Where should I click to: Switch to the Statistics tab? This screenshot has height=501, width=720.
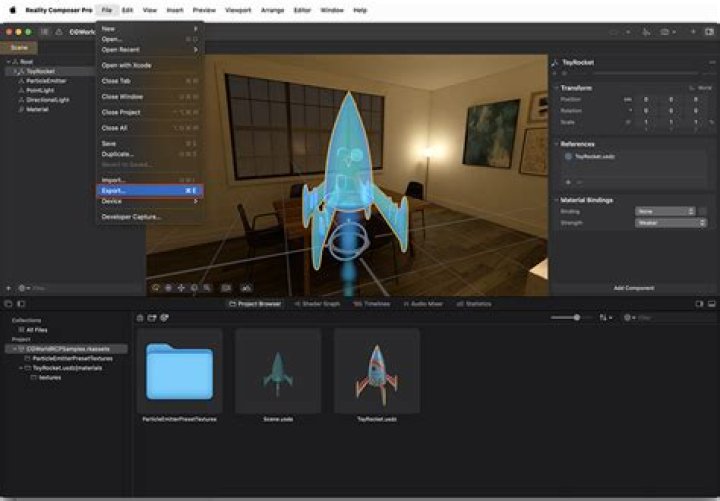[474, 304]
